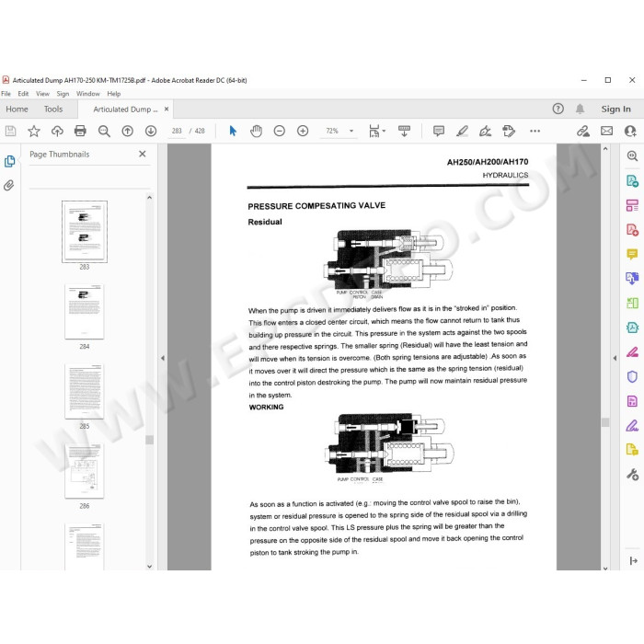Click the Stamp tool icon
This screenshot has height=644, width=644.
click(x=509, y=131)
